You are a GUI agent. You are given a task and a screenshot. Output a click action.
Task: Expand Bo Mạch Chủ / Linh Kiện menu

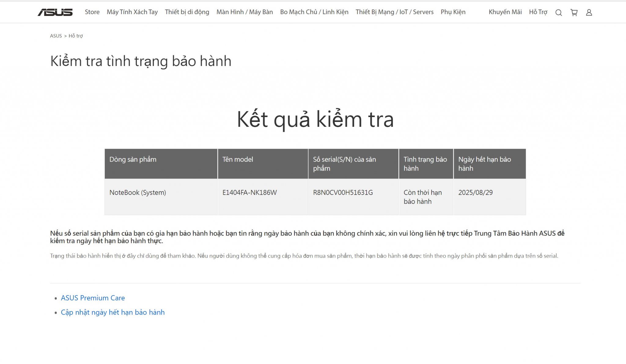click(314, 12)
